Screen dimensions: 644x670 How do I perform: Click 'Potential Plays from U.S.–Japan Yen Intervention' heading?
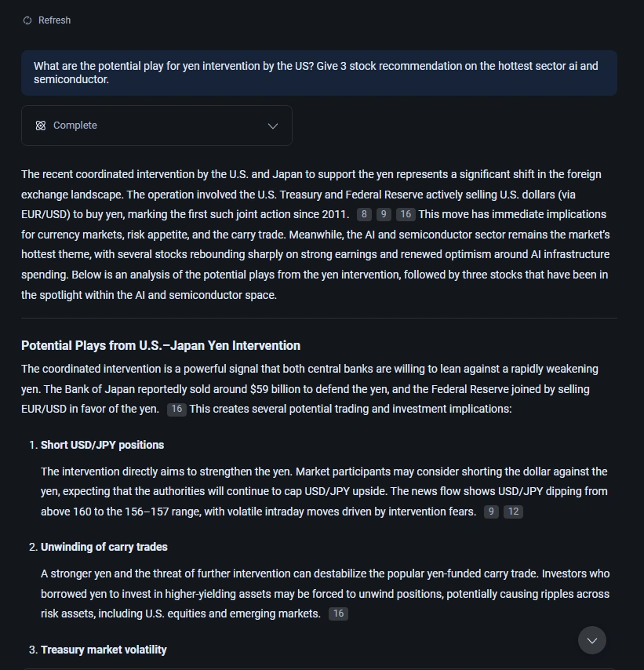[x=161, y=346]
